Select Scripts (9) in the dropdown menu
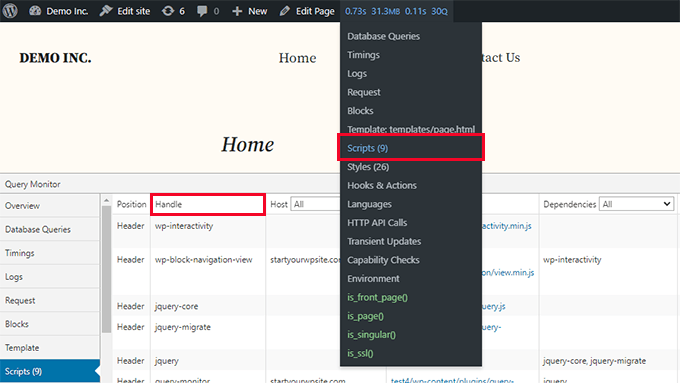Screen dimensions: 680x383 tap(367, 148)
